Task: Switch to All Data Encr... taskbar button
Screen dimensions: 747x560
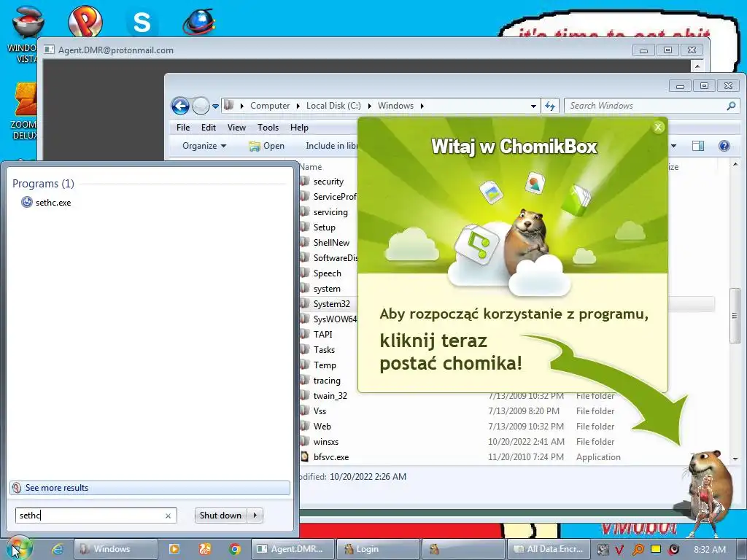Action: pos(549,549)
